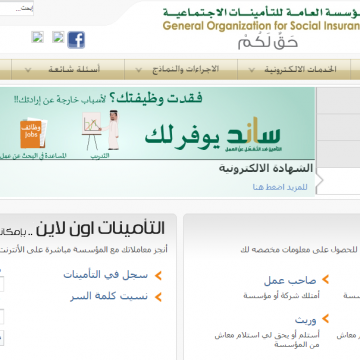The height and width of the screenshot is (360, 360).
Task: Click orange arrow beside نسيت كلمة السر
Action: click(x=158, y=297)
